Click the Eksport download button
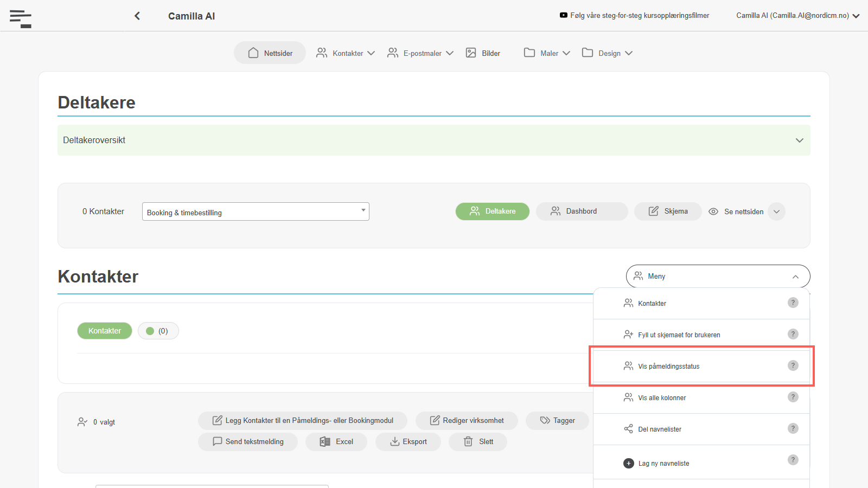868x488 pixels. coord(409,442)
